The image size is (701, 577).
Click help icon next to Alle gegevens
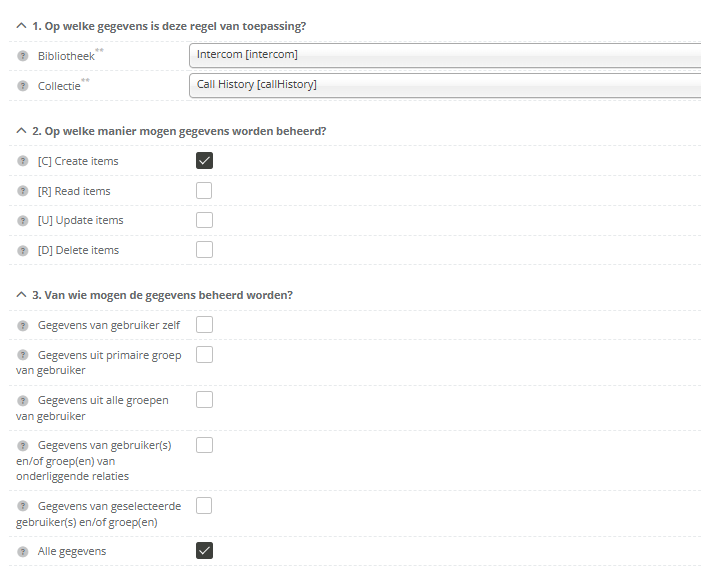pos(23,551)
